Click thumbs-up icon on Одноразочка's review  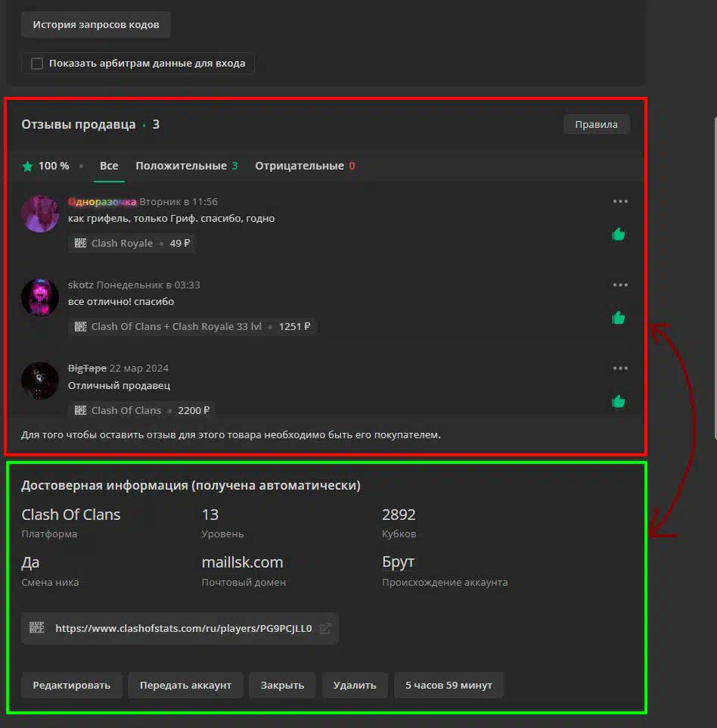pyautogui.click(x=618, y=235)
